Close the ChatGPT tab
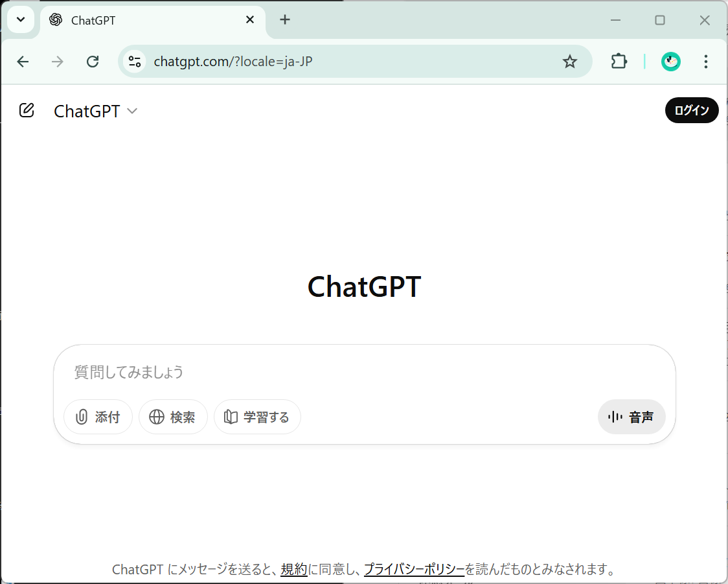This screenshot has height=584, width=728. pos(250,19)
